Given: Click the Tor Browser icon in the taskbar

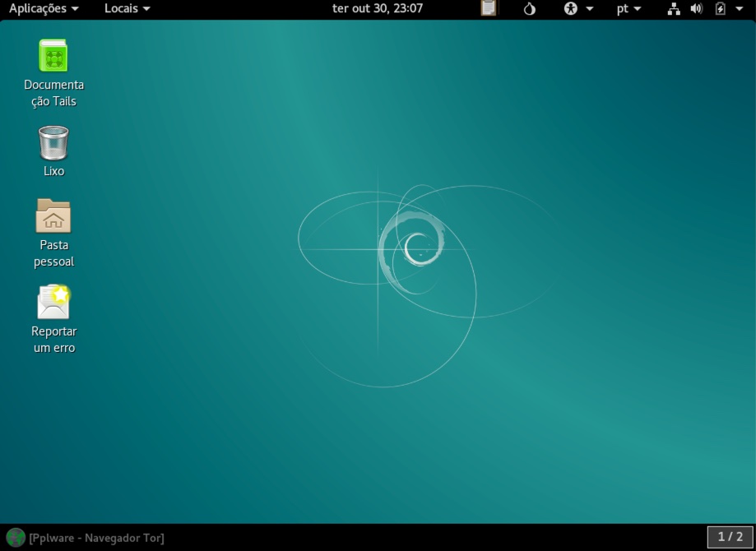Looking at the screenshot, I should click(x=15, y=538).
